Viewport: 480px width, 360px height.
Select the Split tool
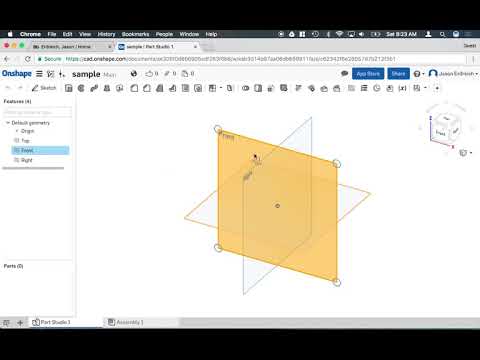coord(258,88)
